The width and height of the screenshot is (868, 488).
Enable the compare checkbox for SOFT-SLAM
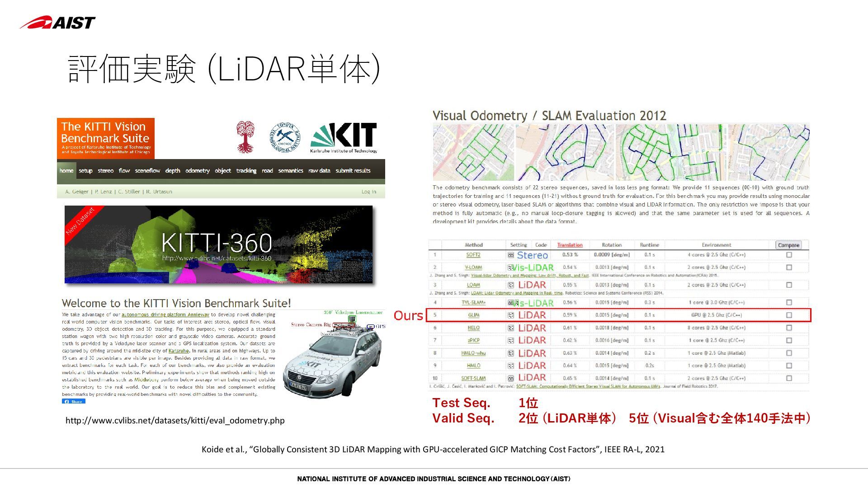pos(789,378)
